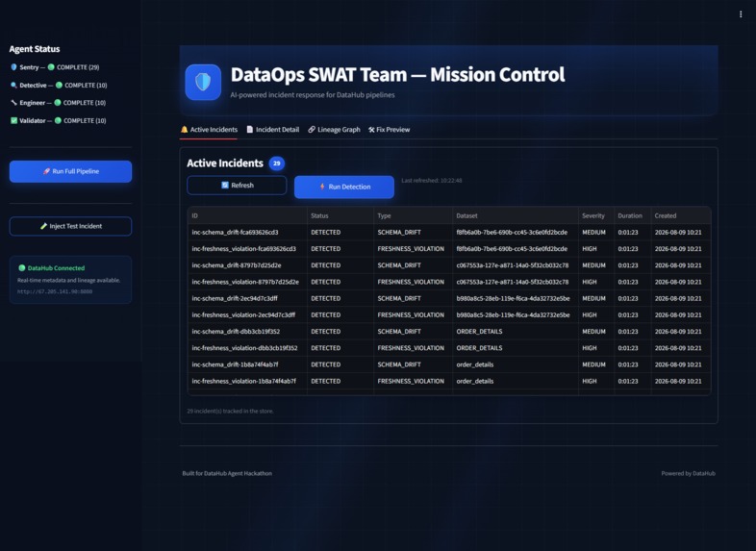Click the DataHub URL text
Image resolution: width=756 pixels, height=551 pixels.
(x=55, y=291)
